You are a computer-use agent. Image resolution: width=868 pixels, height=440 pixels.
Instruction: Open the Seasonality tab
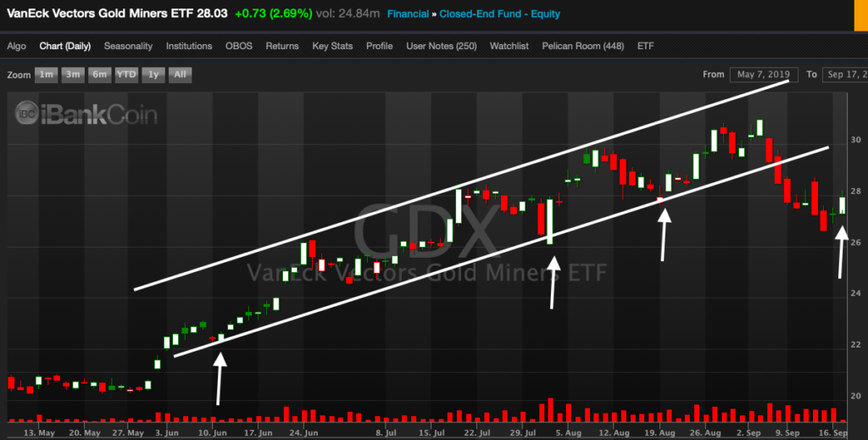pos(128,46)
